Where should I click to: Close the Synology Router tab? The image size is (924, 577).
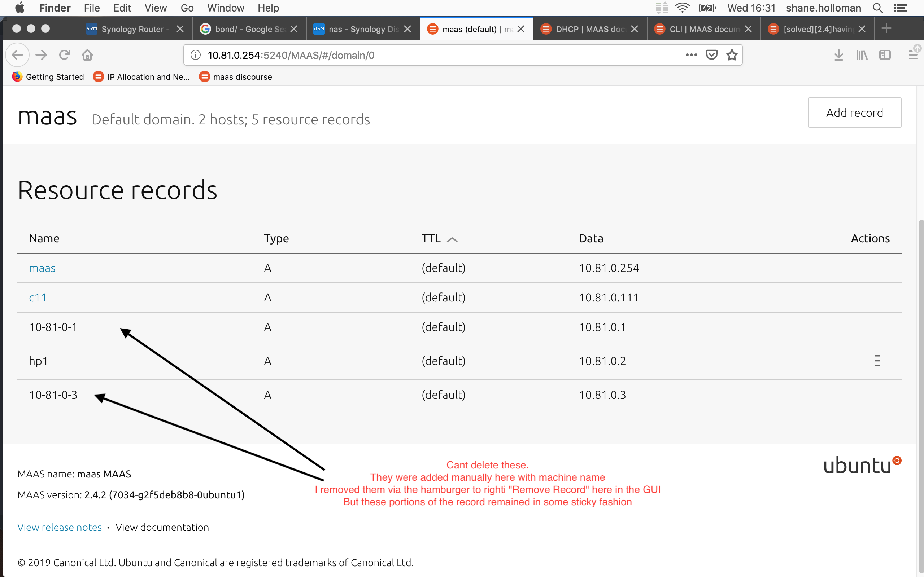click(x=180, y=29)
